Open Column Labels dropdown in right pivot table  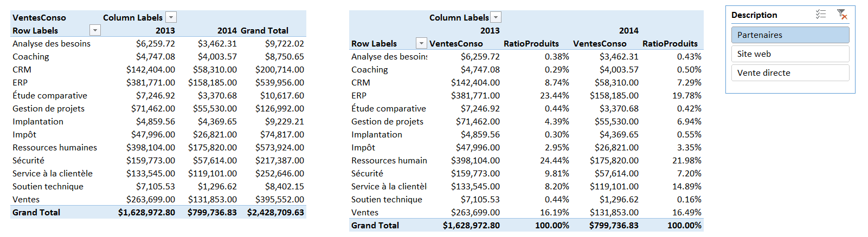point(496,17)
